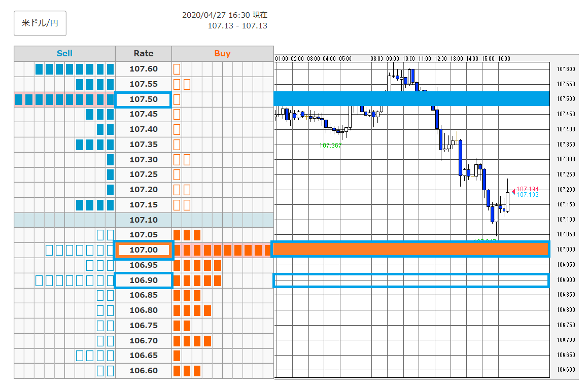Click the 米ドル/円 currency pair button
Image resolution: width=588 pixels, height=390 pixels.
[40, 23]
